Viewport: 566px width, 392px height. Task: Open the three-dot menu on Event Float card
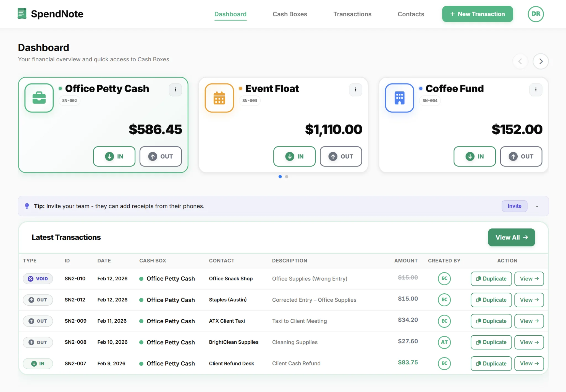point(355,90)
